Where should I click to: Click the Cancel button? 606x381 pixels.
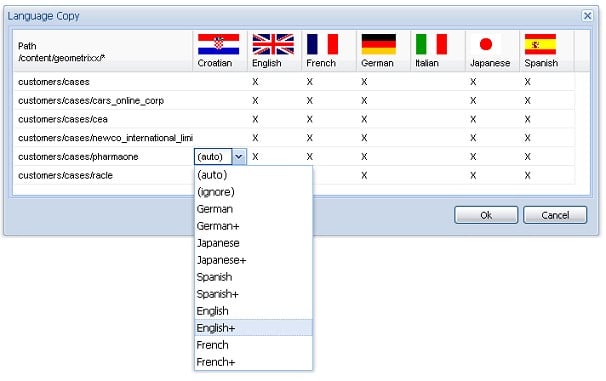[555, 215]
